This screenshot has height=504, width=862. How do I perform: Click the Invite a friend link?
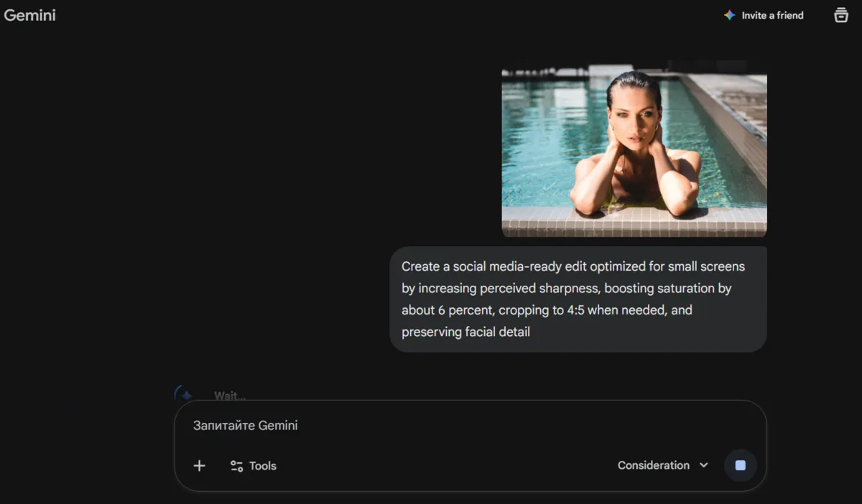click(772, 14)
